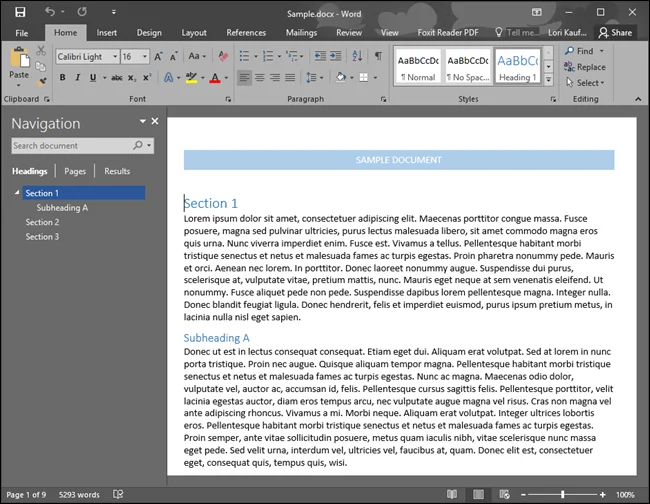The image size is (650, 504).
Task: Apply the Normal style
Action: 418,67
